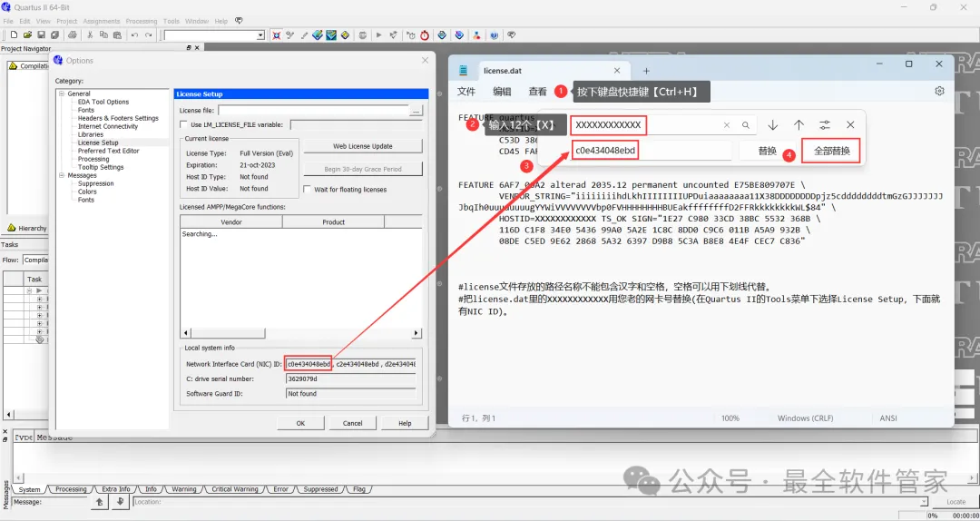Collapse the General category node
980x521 pixels.
pos(62,93)
